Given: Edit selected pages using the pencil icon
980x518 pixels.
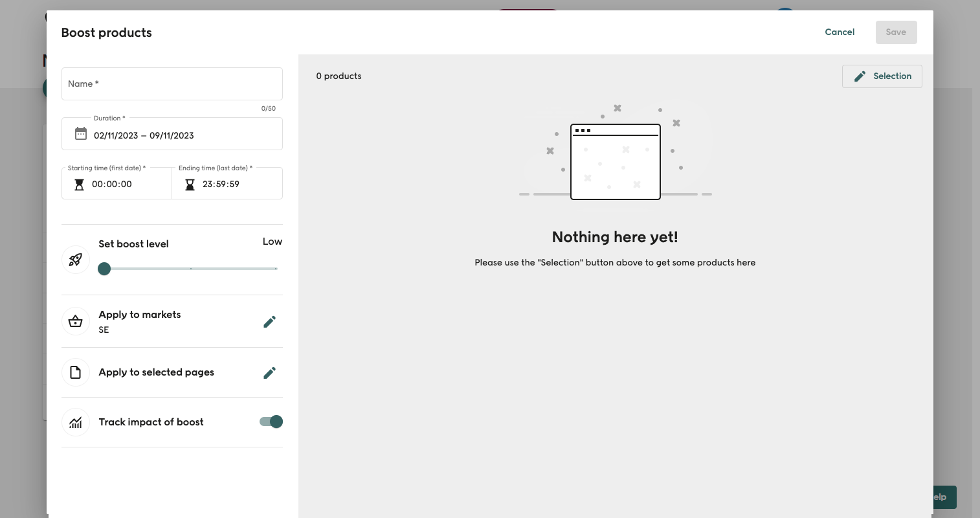Looking at the screenshot, I should [x=269, y=373].
